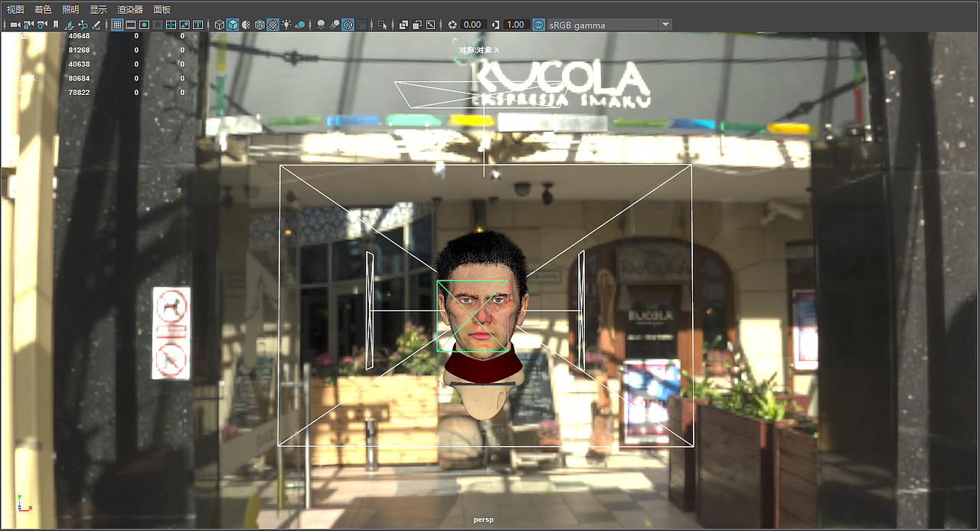The height and width of the screenshot is (531, 980).
Task: Click the XYZ axis indicator
Action: click(23, 503)
